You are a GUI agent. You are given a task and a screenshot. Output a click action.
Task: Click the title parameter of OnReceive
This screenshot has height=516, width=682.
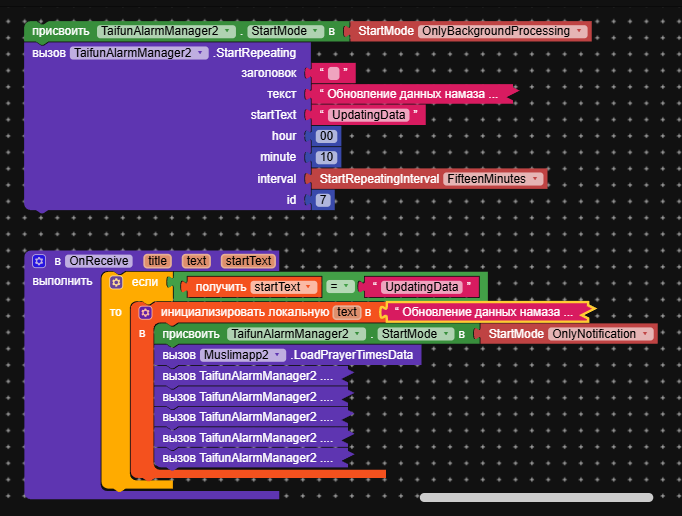click(x=157, y=261)
